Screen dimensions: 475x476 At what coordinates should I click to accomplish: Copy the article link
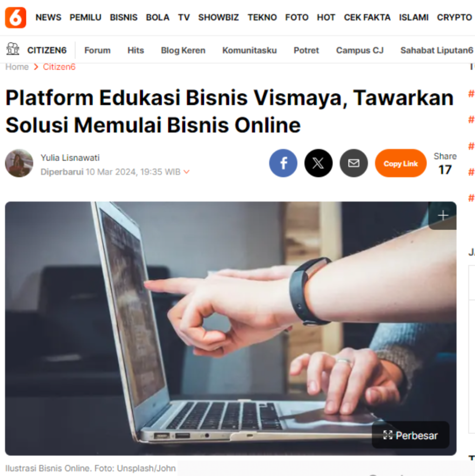tap(401, 163)
